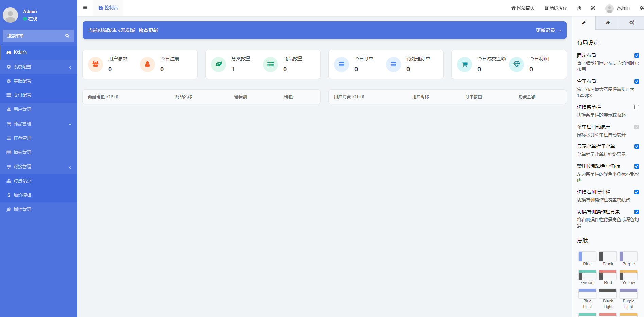
Task: Click the 今日成交金额 cart icon
Action: [x=465, y=64]
